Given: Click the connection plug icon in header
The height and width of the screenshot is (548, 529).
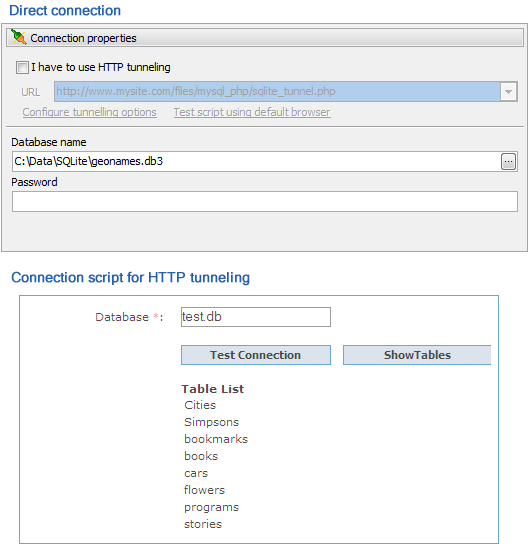Looking at the screenshot, I should click(19, 37).
